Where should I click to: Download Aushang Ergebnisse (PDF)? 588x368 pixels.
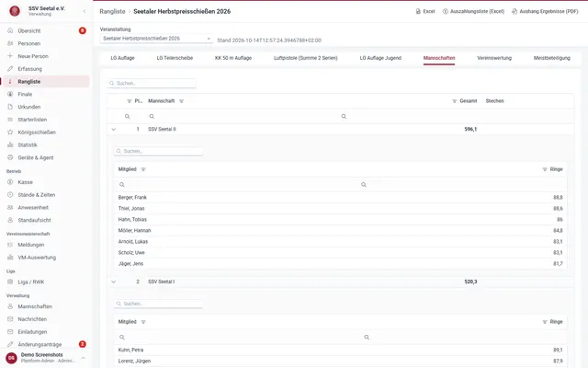(x=545, y=11)
